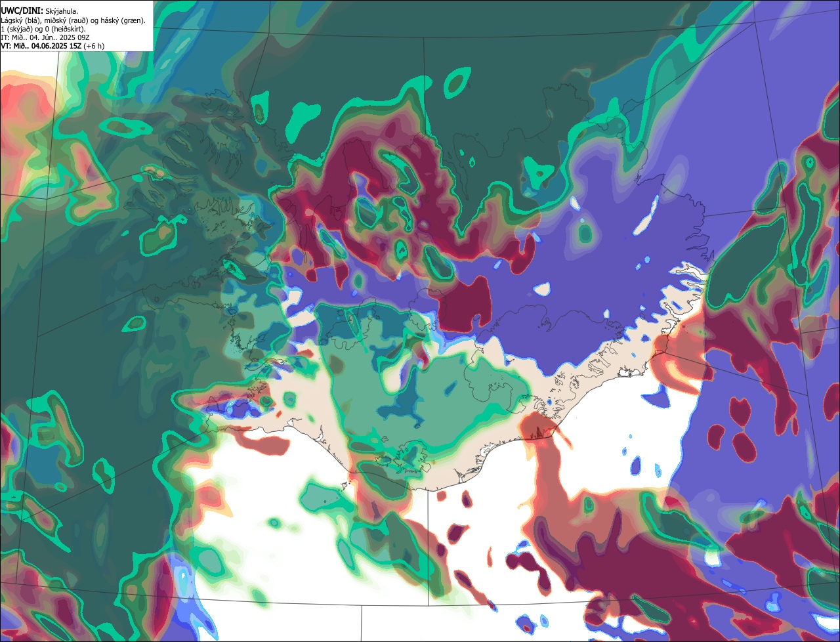Image resolution: width=840 pixels, height=642 pixels.
Task: Click the 'IT: Mið.. 04. Jún.. 2025 09Z' line
Action: pos(45,37)
